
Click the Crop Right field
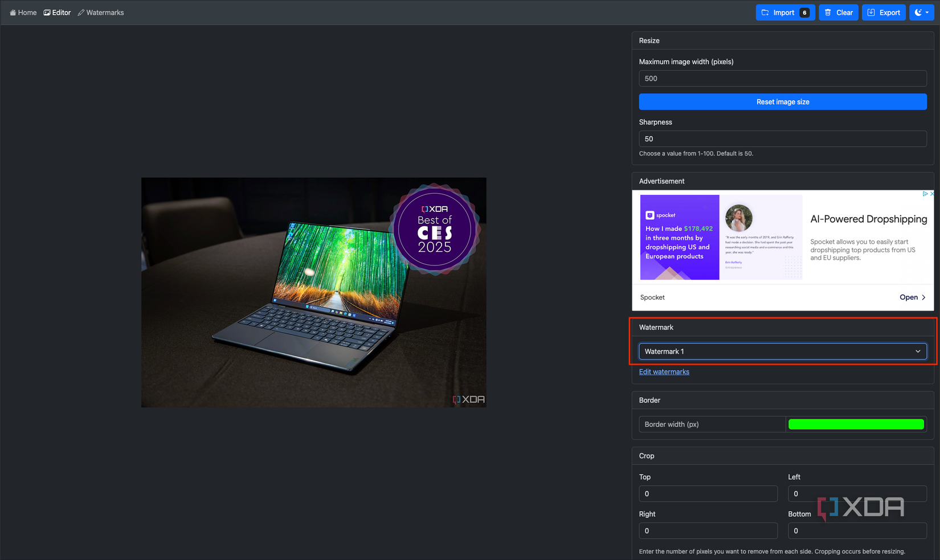708,531
